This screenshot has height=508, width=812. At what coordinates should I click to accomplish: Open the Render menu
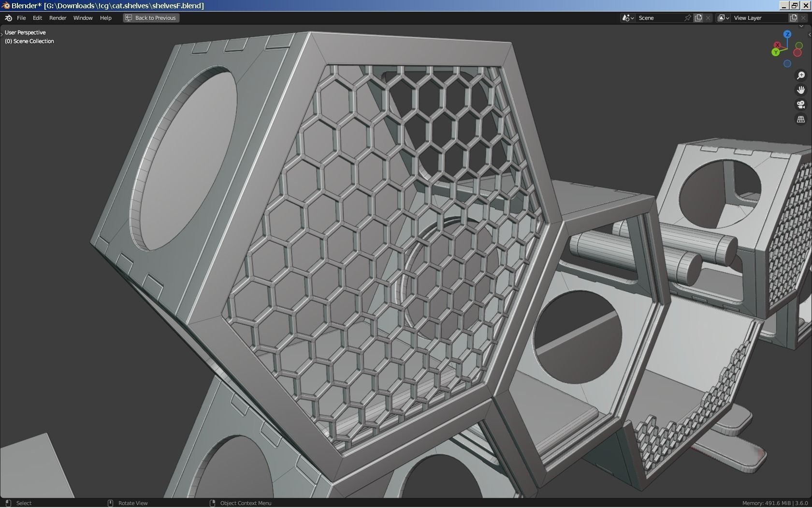point(58,18)
